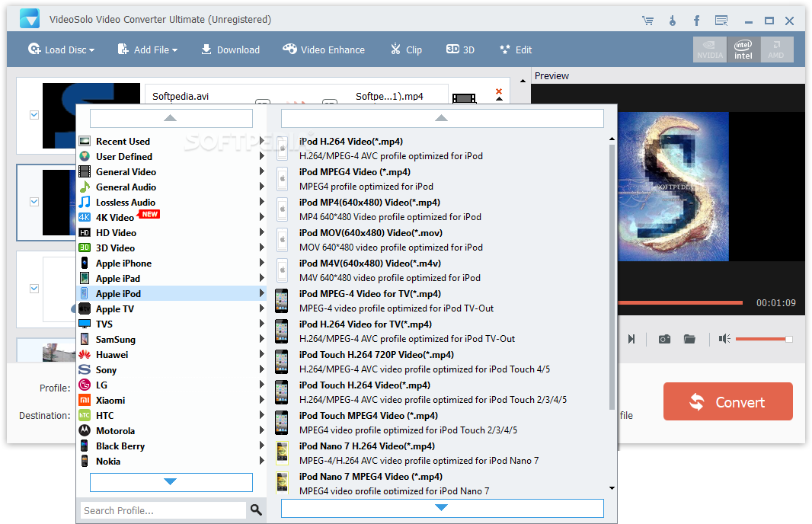Screen dimensions: 812x524
Task: Select General Video category
Action: (x=171, y=172)
